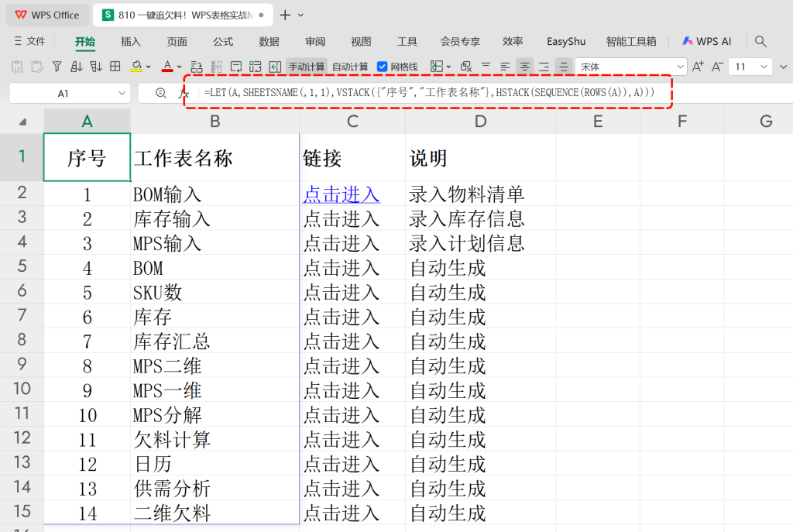Viewport: 793px width, 532px height.
Task: Open the Name Box A1 dropdown
Action: [122, 94]
